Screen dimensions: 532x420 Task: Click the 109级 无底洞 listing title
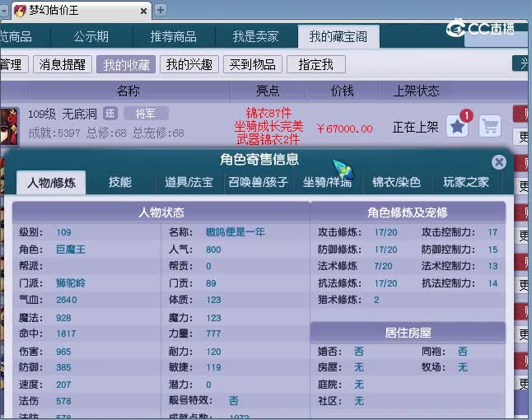click(x=63, y=114)
